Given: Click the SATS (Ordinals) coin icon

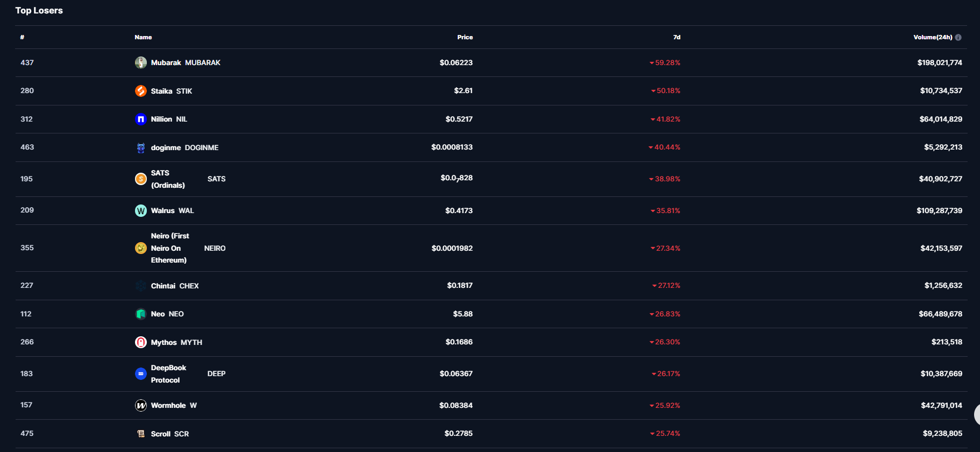Looking at the screenshot, I should (141, 179).
